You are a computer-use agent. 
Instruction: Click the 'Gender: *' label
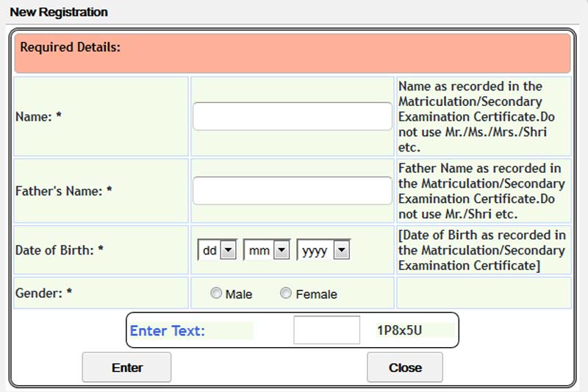pos(44,293)
